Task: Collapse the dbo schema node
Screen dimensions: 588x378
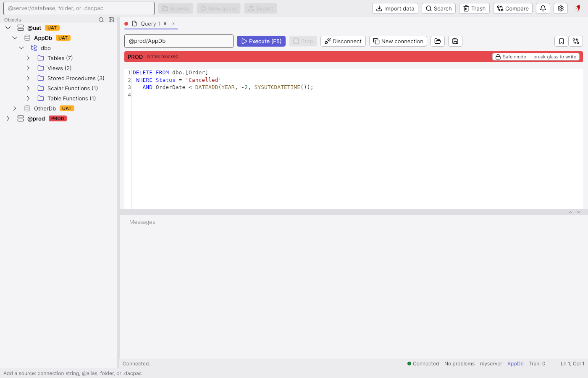Action: tap(21, 48)
